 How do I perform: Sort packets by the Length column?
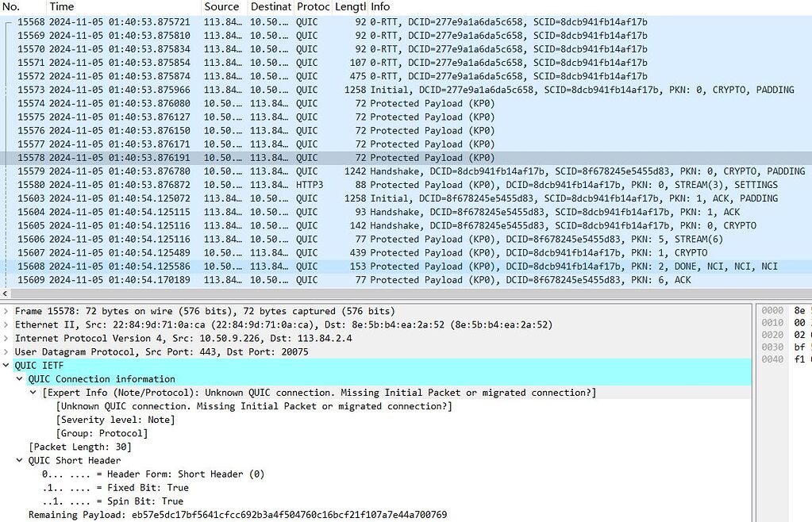[x=349, y=6]
